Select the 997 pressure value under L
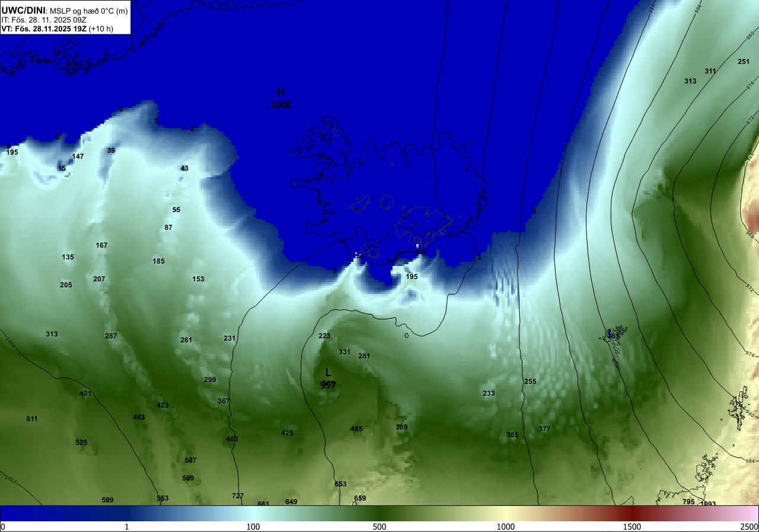 pyautogui.click(x=328, y=385)
